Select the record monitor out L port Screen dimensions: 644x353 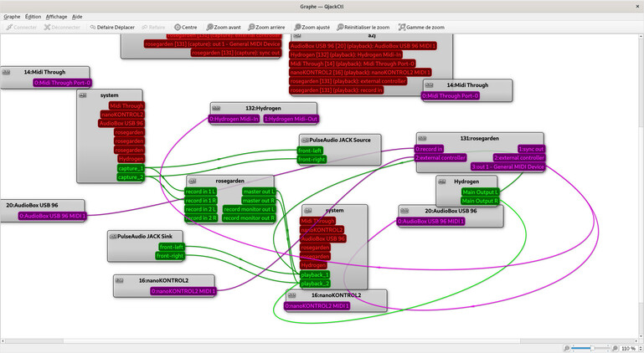pyautogui.click(x=249, y=209)
